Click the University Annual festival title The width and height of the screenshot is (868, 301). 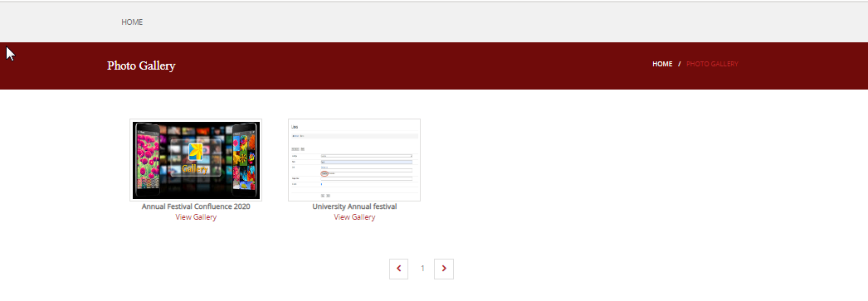[354, 206]
